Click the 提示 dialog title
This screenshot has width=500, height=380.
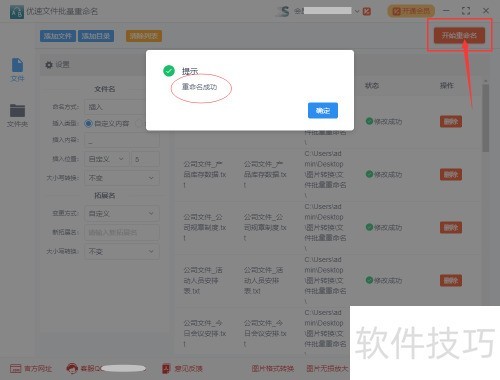[x=190, y=71]
